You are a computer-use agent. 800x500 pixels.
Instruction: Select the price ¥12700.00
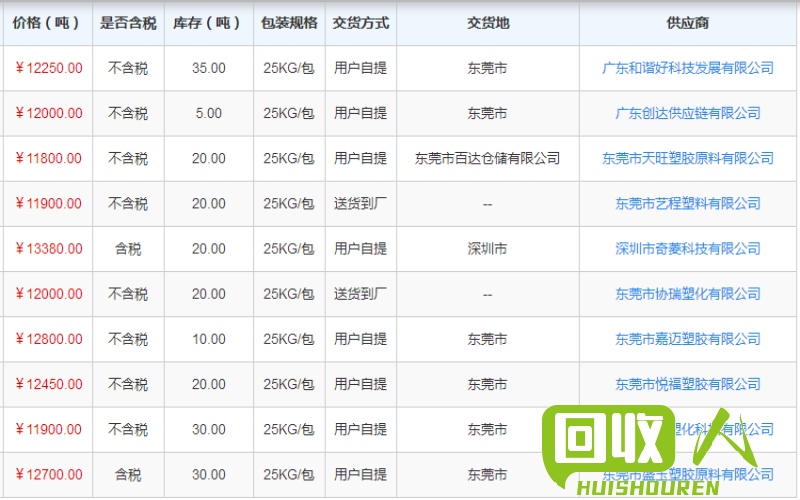(x=48, y=474)
